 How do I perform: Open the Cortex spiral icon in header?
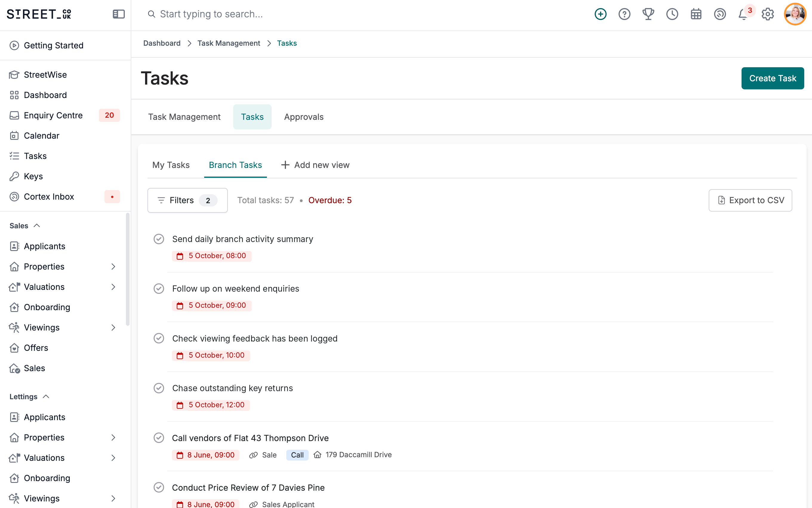720,14
